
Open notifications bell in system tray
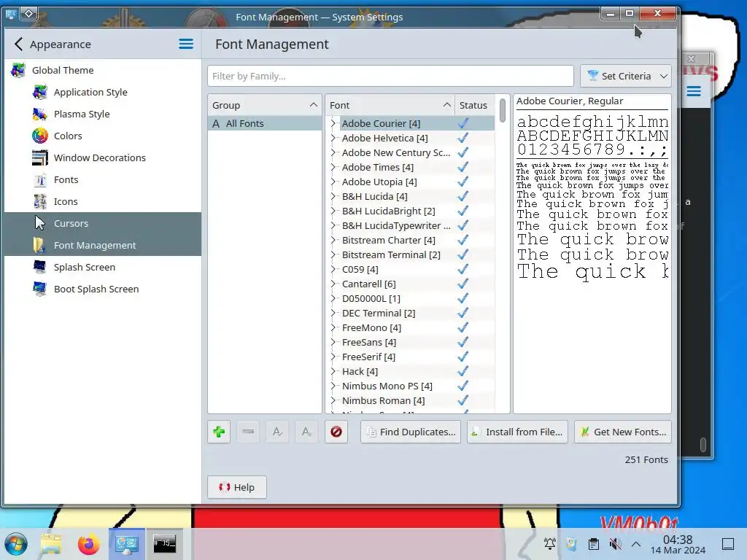pyautogui.click(x=550, y=544)
